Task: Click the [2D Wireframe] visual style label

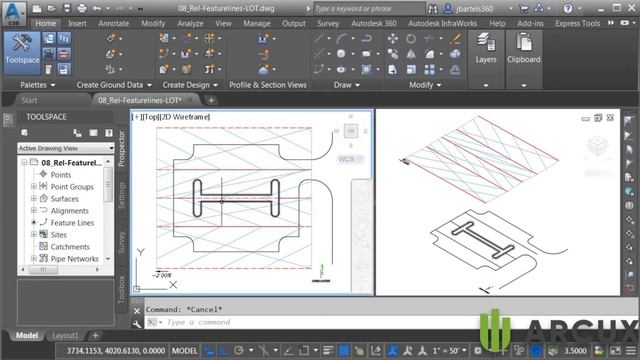Action: 185,117
